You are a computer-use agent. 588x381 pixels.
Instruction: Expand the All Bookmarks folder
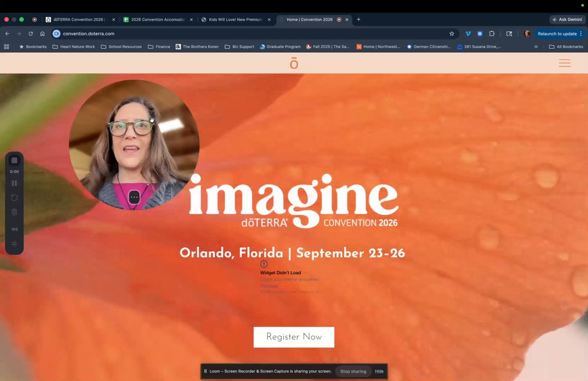tap(566, 47)
